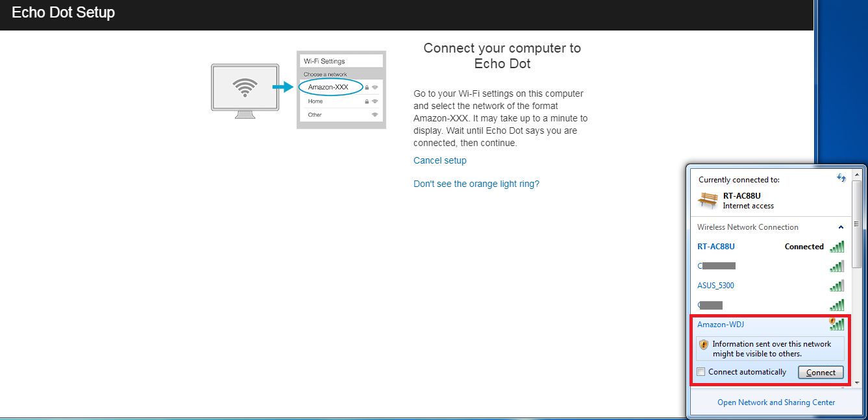This screenshot has width=868, height=420.
Task: Open Don't see the orange light ring link
Action: tap(477, 184)
